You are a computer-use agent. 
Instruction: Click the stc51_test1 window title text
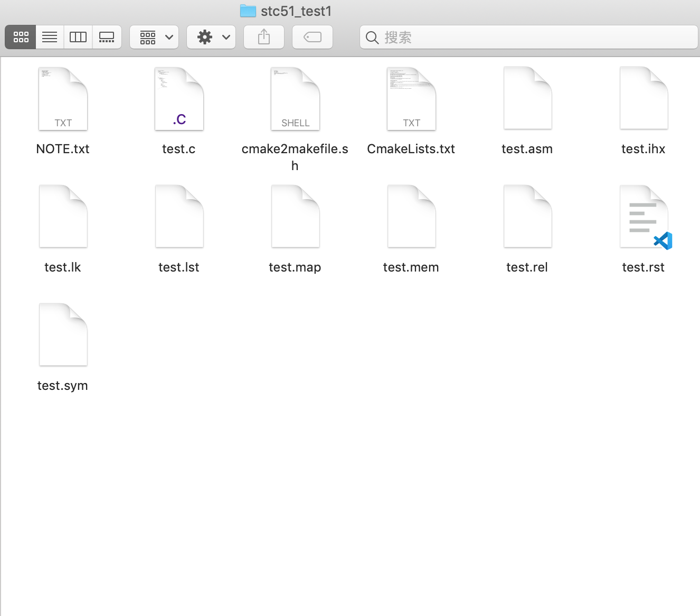pyautogui.click(x=296, y=11)
